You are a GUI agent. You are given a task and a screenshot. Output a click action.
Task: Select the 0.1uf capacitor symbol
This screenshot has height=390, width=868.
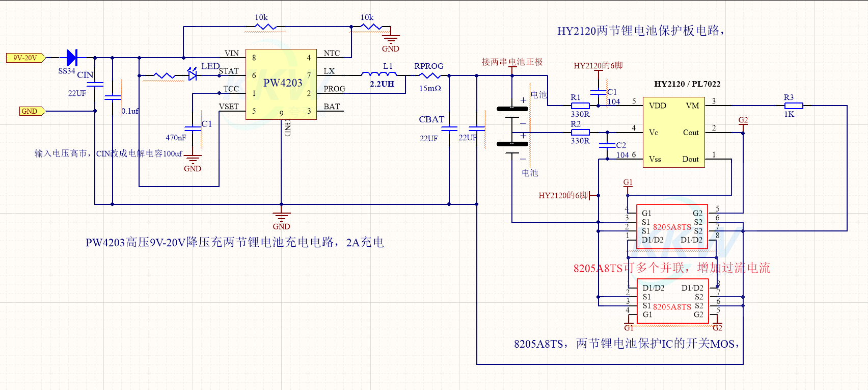[x=113, y=97]
